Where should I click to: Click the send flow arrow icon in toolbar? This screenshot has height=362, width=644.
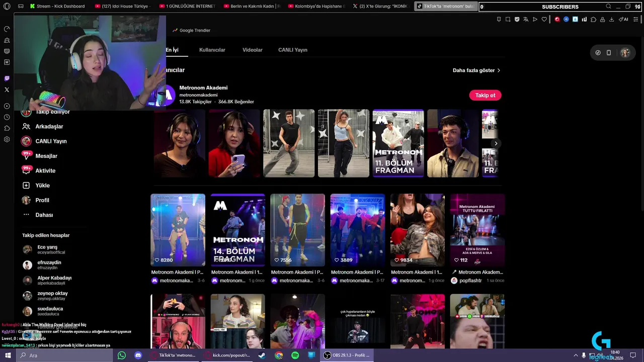pyautogui.click(x=535, y=19)
